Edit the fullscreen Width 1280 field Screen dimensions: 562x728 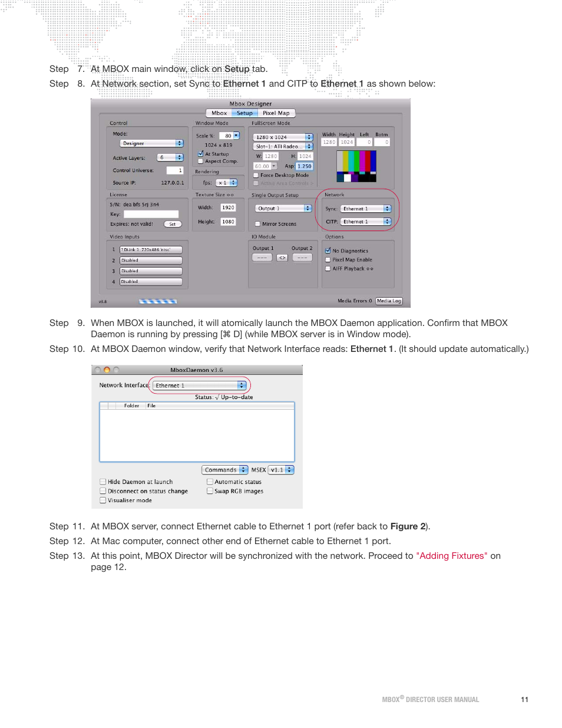click(329, 142)
